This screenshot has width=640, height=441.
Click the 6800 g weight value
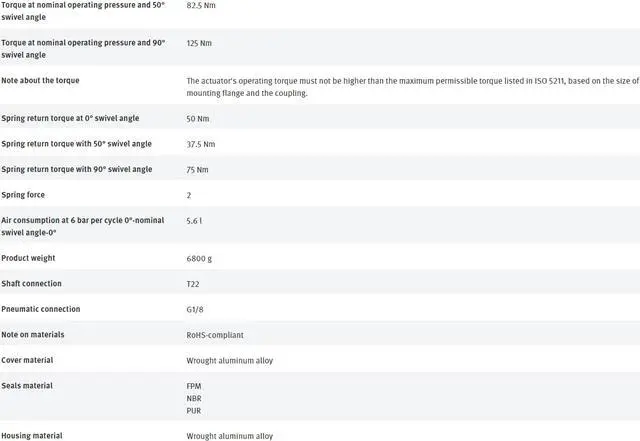[x=199, y=258]
